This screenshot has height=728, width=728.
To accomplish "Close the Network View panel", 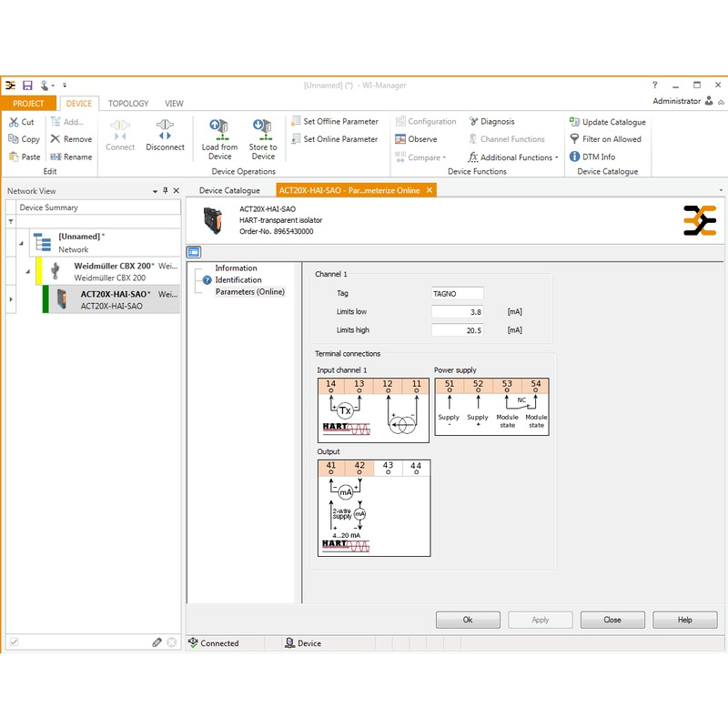I will point(177,190).
